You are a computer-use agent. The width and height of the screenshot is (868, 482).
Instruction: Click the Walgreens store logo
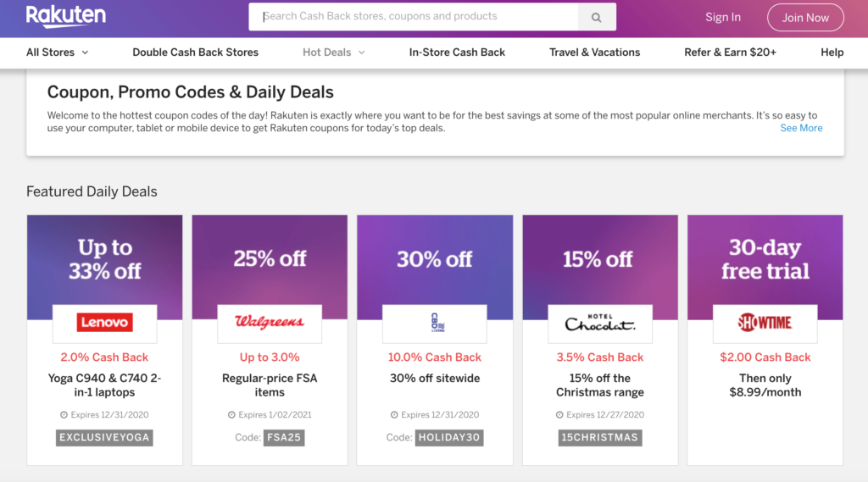coord(270,323)
